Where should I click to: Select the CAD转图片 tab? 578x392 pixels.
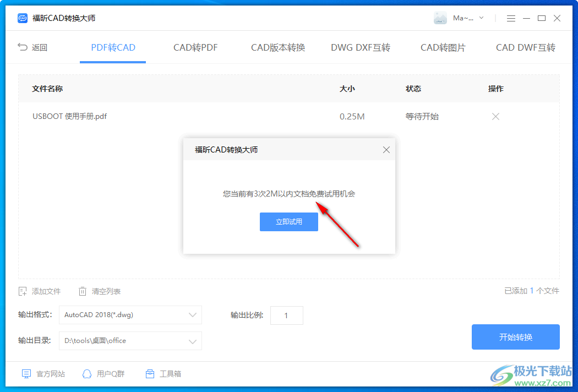tap(443, 47)
